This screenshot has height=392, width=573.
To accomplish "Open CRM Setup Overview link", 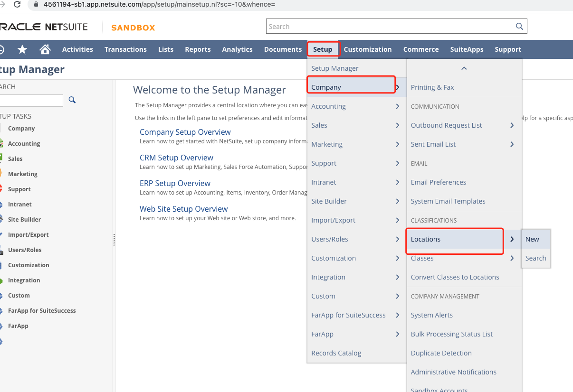I will [176, 158].
